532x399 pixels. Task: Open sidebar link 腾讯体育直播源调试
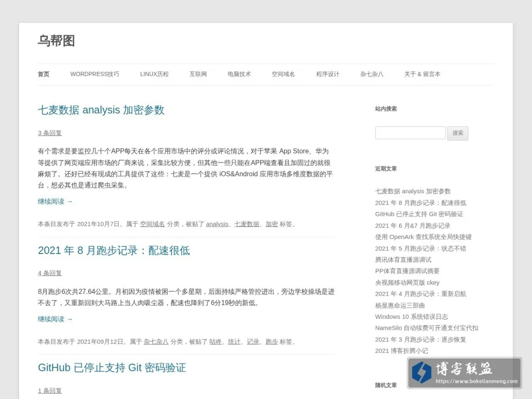(x=403, y=259)
